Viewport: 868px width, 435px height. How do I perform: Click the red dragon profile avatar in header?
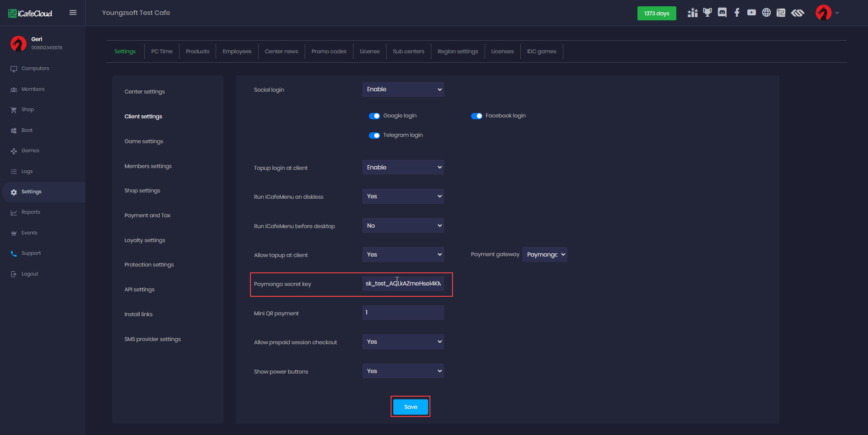click(823, 13)
